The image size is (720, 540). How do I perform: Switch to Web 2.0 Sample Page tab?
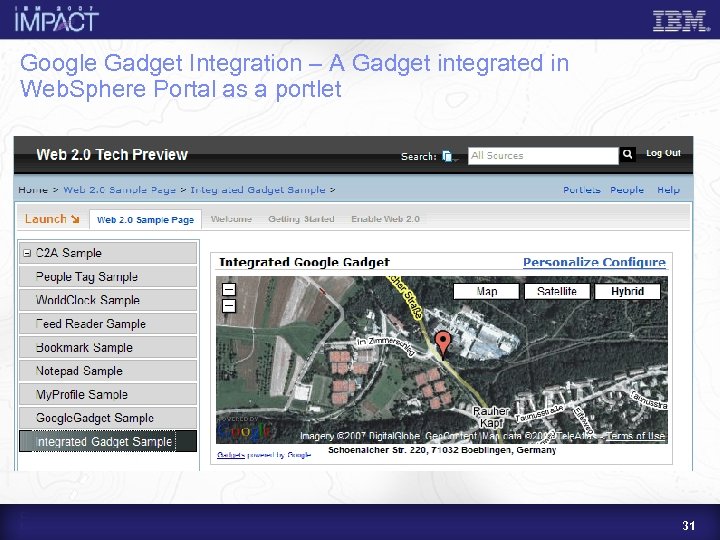145,220
